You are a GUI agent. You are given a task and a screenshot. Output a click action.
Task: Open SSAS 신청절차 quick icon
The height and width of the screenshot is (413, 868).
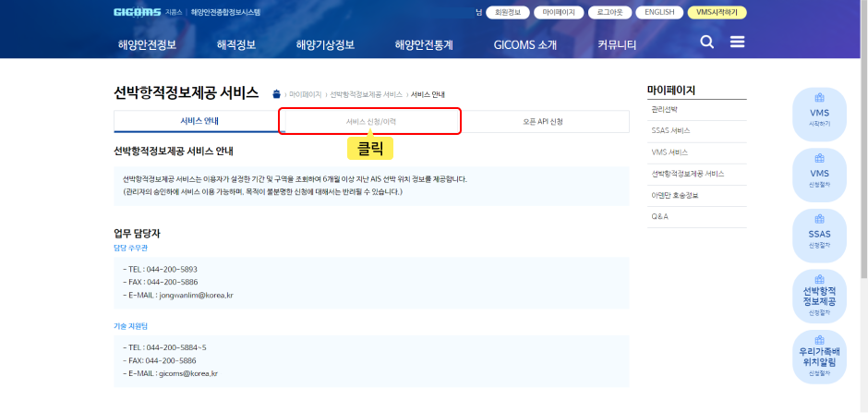click(x=819, y=237)
